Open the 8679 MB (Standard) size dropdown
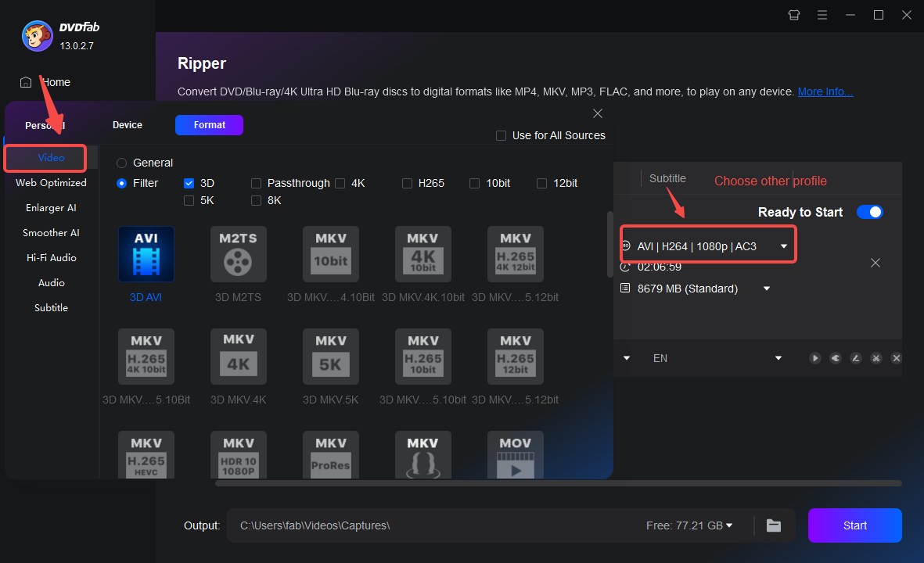 [x=767, y=289]
